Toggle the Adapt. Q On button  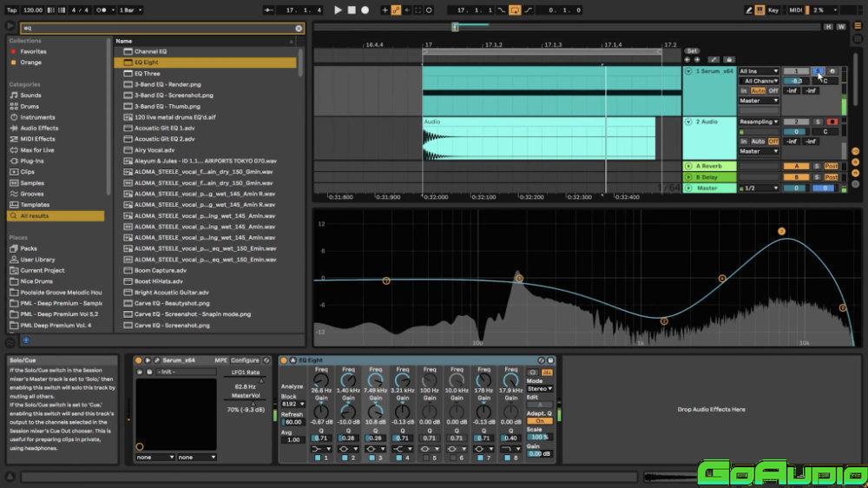click(x=539, y=421)
